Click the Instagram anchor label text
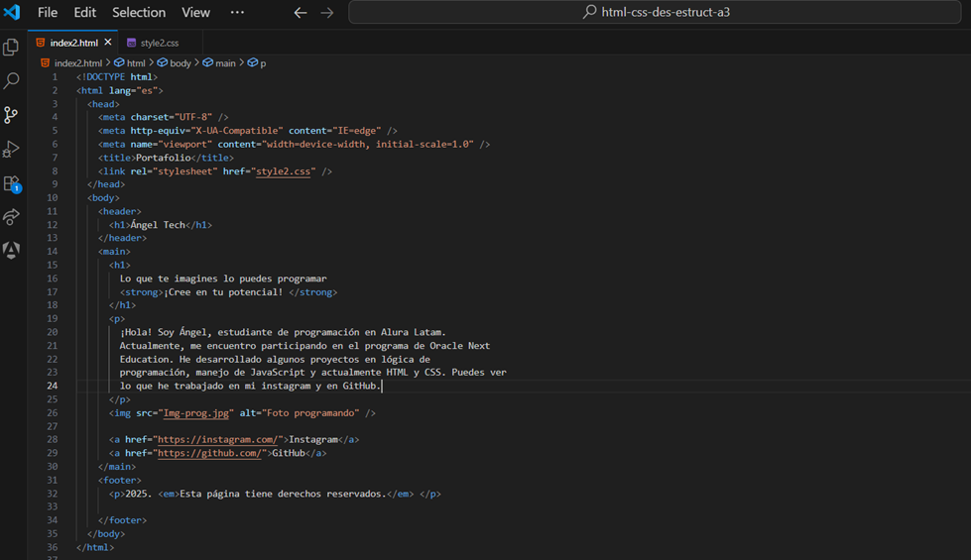 (313, 439)
